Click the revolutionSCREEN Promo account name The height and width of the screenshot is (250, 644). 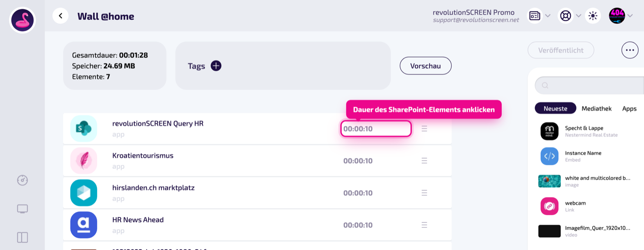pyautogui.click(x=473, y=12)
